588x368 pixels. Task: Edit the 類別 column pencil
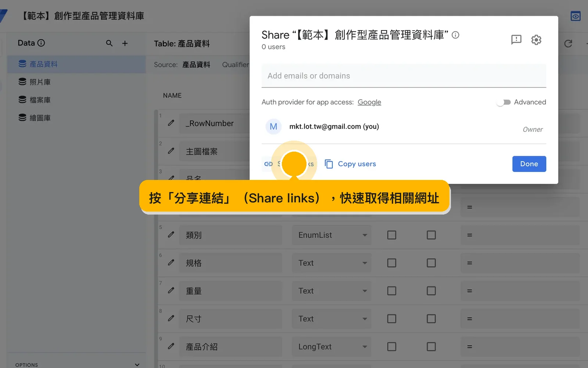[171, 234]
